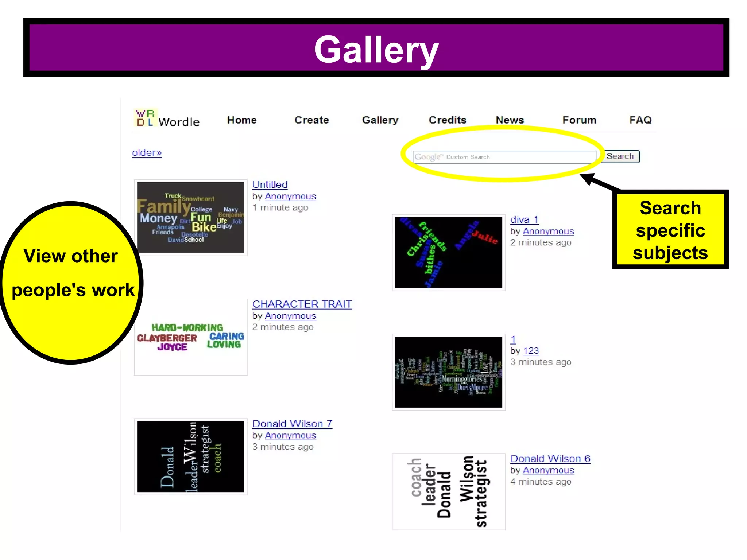The width and height of the screenshot is (747, 560).
Task: Open the News section
Action: (510, 120)
